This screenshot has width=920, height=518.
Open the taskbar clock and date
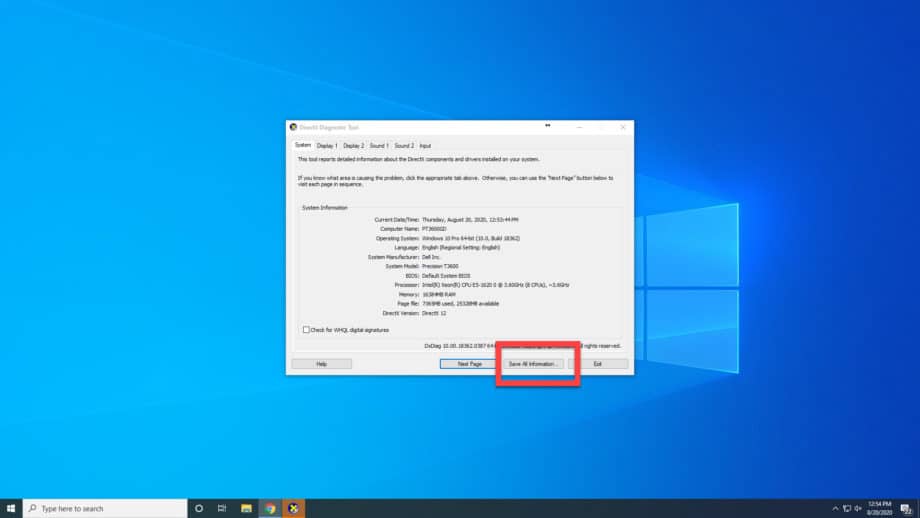(880, 508)
